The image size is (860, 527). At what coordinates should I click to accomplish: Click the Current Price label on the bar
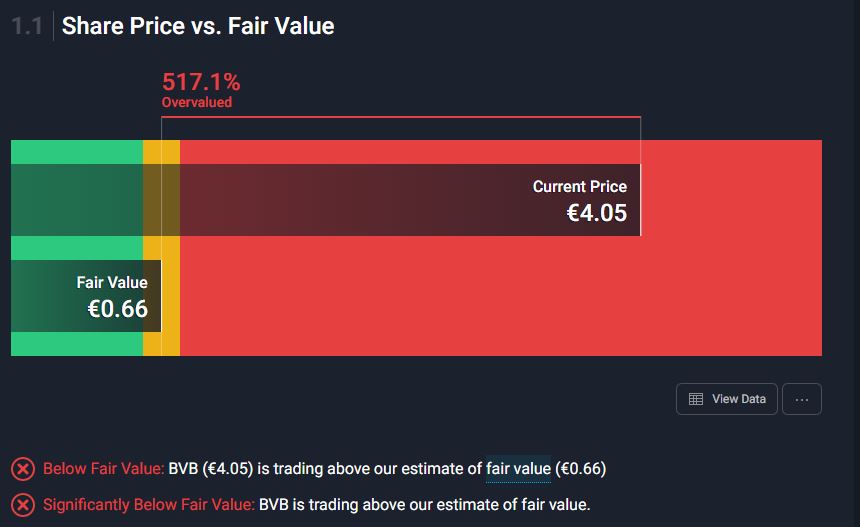[579, 187]
